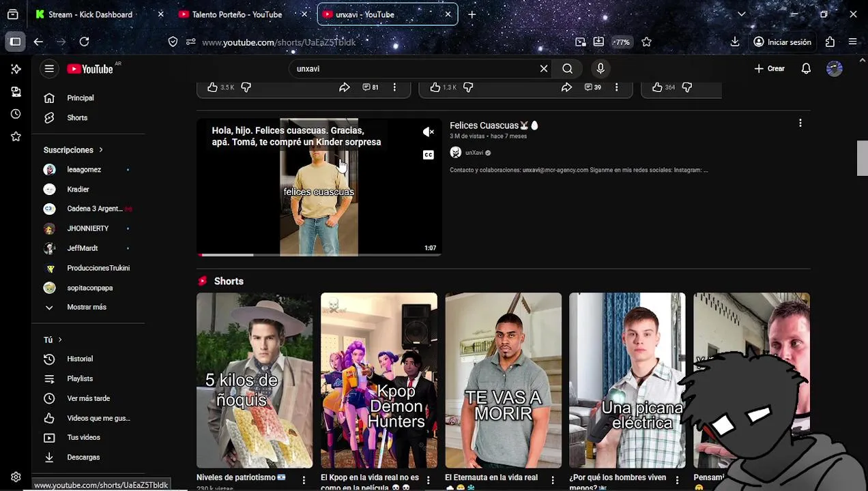868x491 pixels.
Task: Open more options beside 39 comments
Action: pyautogui.click(x=616, y=87)
